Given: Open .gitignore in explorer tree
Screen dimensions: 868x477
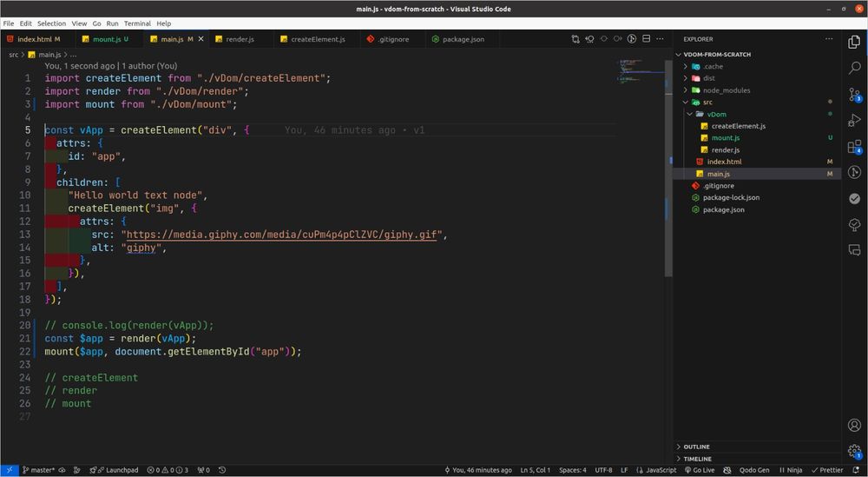Looking at the screenshot, I should point(757,186).
